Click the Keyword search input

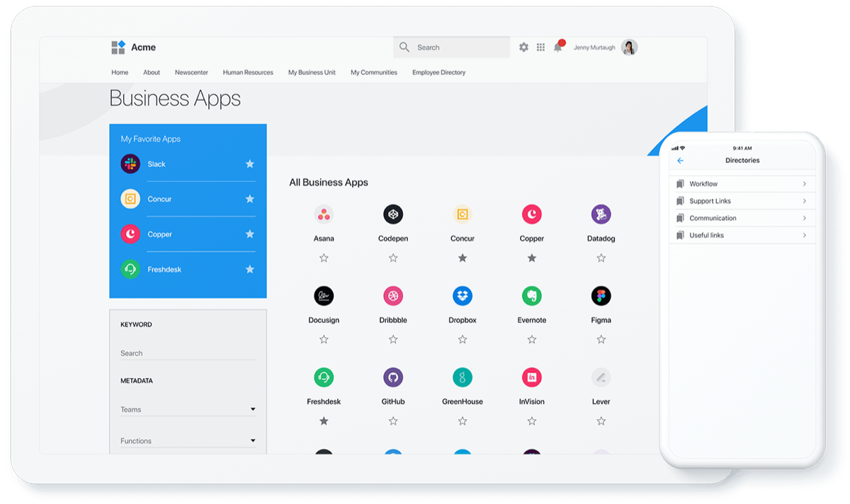pyautogui.click(x=188, y=353)
